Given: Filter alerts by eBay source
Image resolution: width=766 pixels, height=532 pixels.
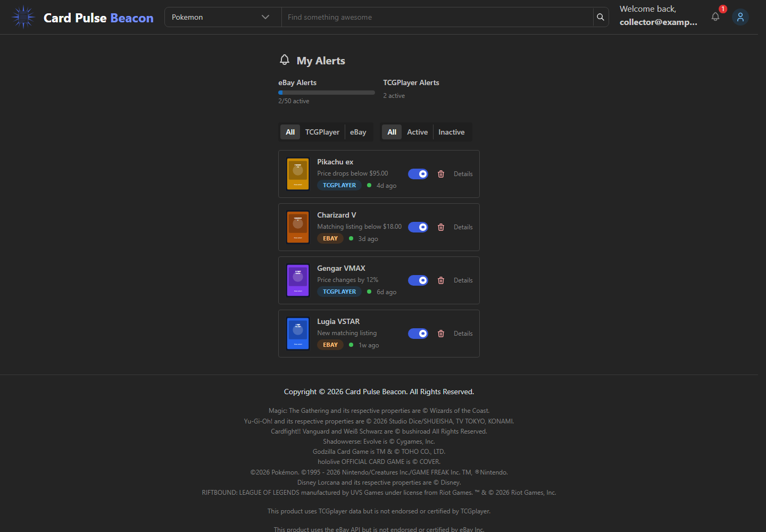Looking at the screenshot, I should click(358, 132).
